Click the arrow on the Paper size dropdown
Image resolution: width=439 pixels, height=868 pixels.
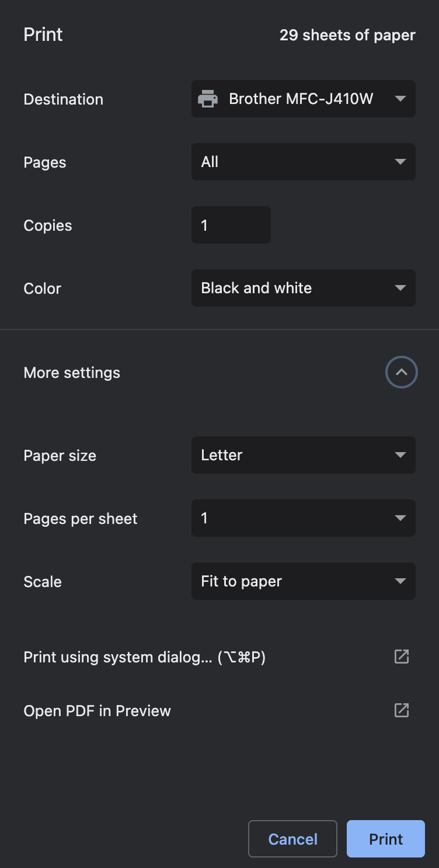click(x=400, y=455)
